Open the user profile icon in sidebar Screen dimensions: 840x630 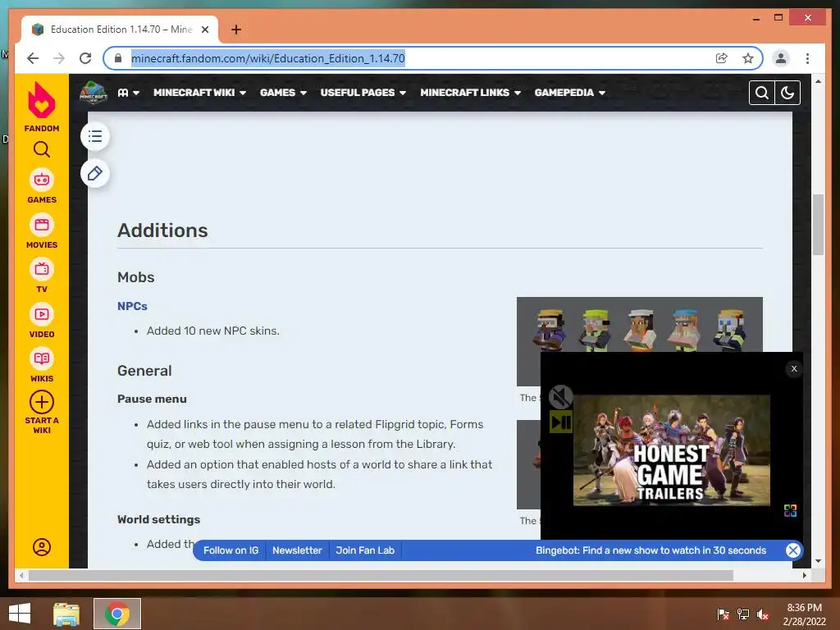[42, 547]
